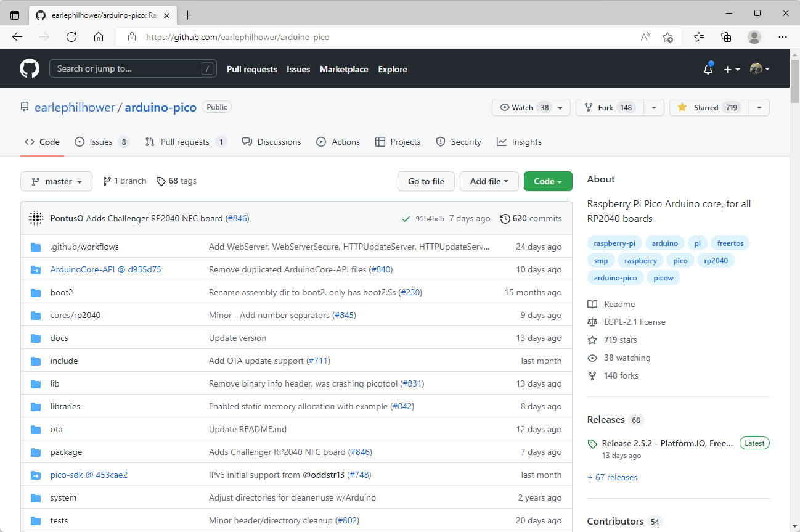Click the commit history clock icon
Viewport: 800px width, 532px height.
pyautogui.click(x=505, y=218)
